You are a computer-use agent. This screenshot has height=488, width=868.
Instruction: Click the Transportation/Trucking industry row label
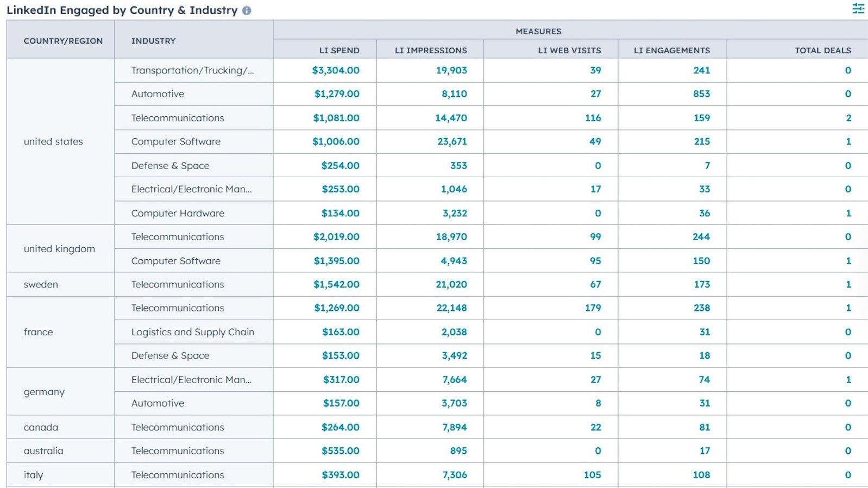coord(192,70)
